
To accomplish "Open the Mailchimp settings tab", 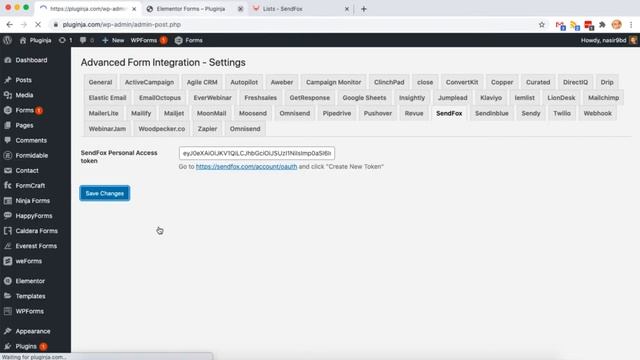I will coord(604,98).
